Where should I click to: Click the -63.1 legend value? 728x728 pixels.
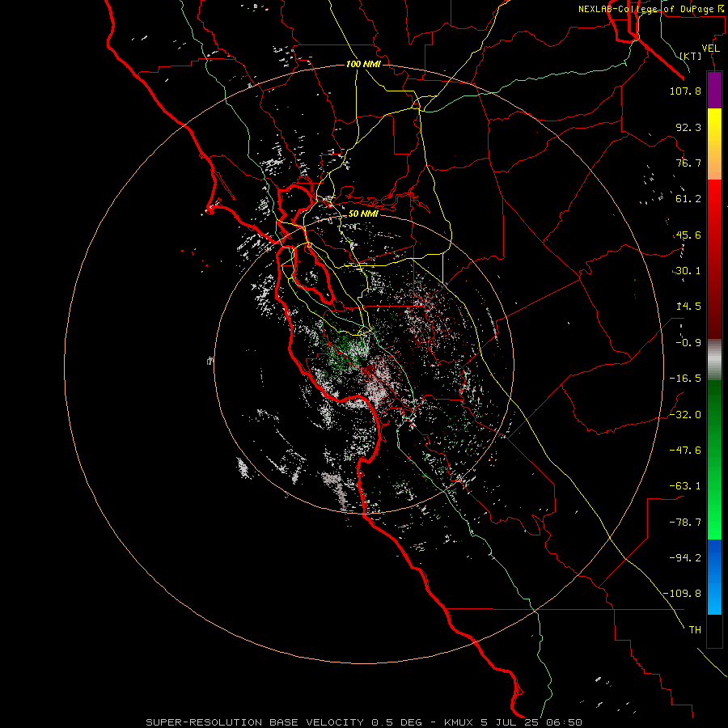click(x=685, y=486)
